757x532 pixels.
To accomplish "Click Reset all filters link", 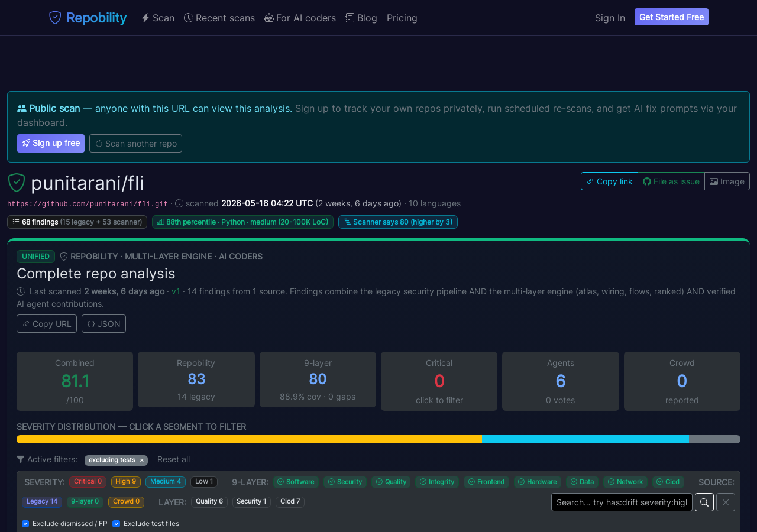I will (x=173, y=459).
